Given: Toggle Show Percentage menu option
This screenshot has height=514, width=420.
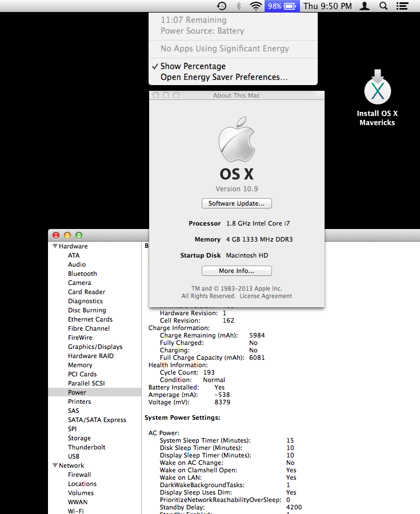Looking at the screenshot, I should [x=233, y=66].
